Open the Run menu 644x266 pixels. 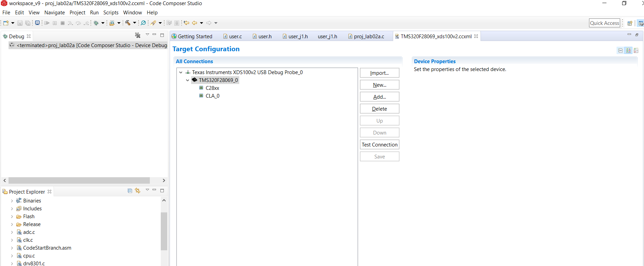coord(94,13)
